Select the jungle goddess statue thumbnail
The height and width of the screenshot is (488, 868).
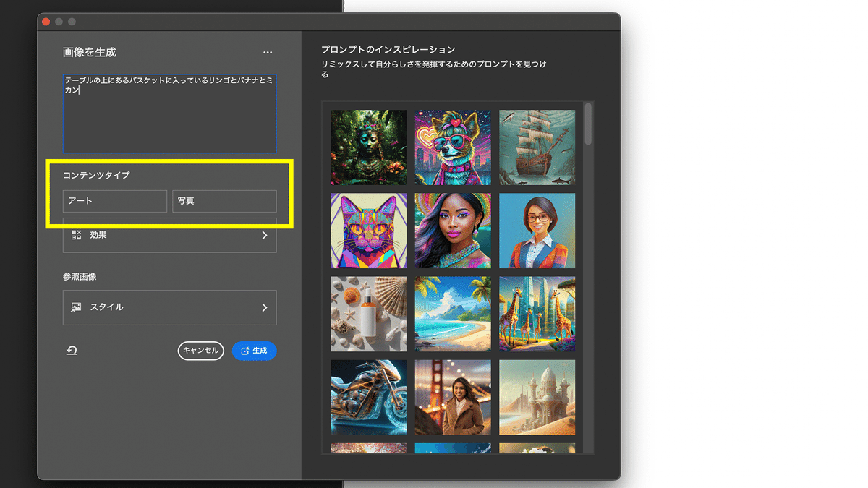368,147
